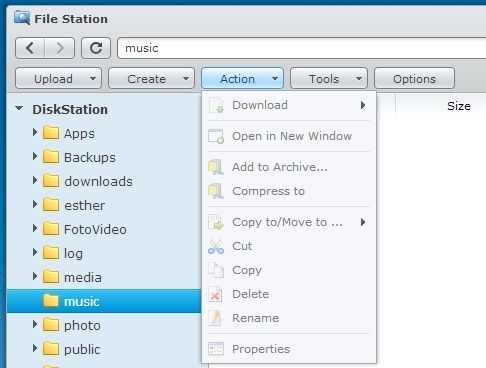Open the Tools dropdown arrow
Image resolution: width=486 pixels, height=368 pixels.
coord(359,79)
